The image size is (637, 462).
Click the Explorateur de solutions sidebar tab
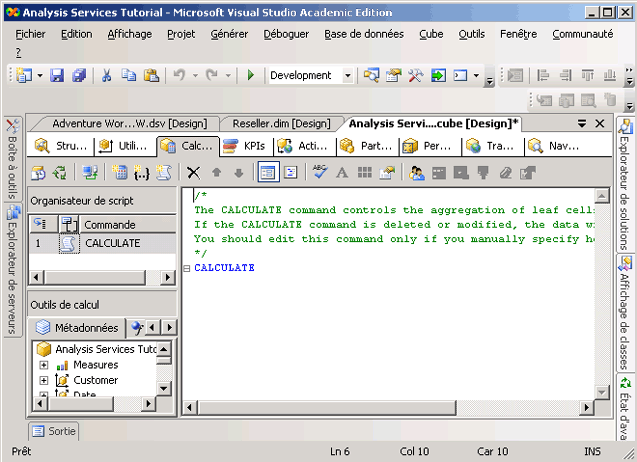(x=625, y=184)
